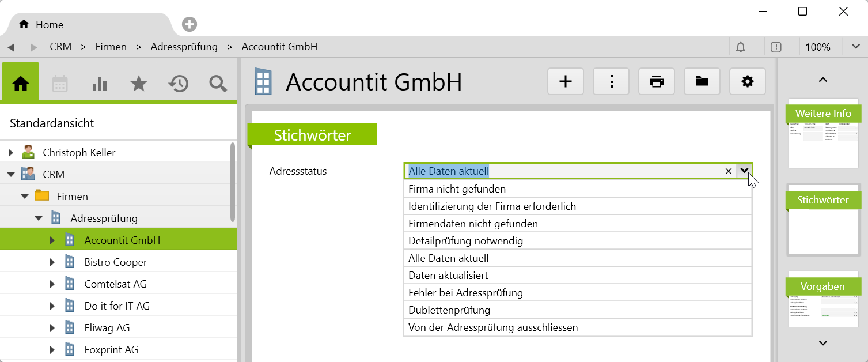Screen dimensions: 868x362
Task: Click 'Firmen' in the breadcrumb path
Action: tap(111, 47)
